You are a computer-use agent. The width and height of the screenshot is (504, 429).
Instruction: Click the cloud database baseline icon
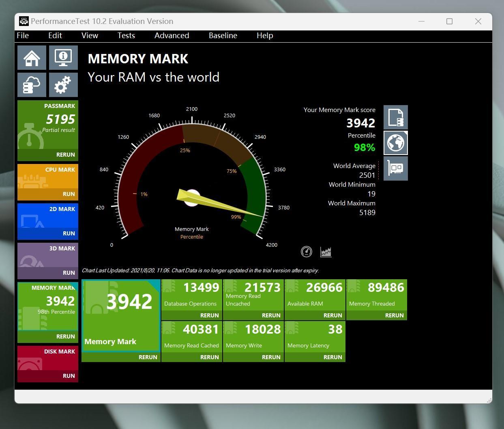(x=32, y=85)
